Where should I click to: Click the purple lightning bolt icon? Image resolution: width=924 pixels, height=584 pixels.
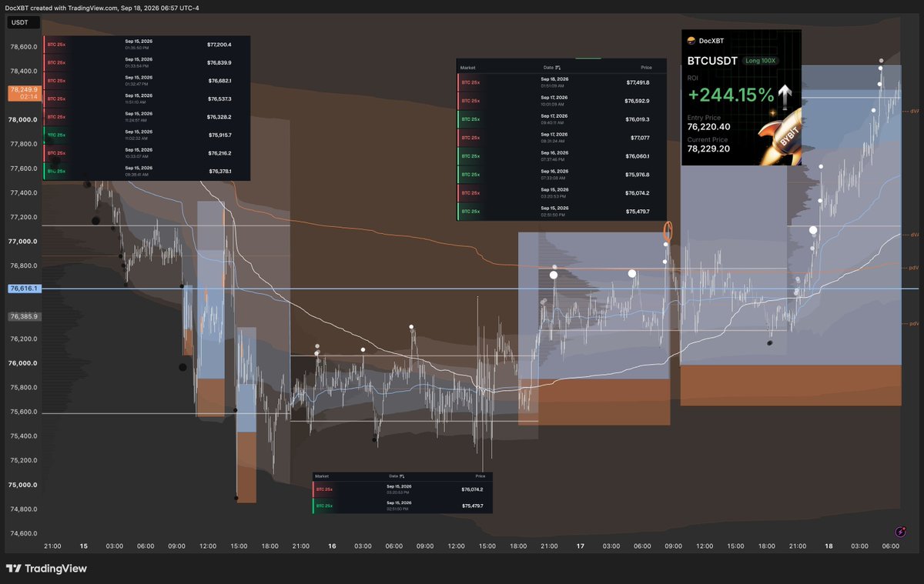click(x=901, y=531)
